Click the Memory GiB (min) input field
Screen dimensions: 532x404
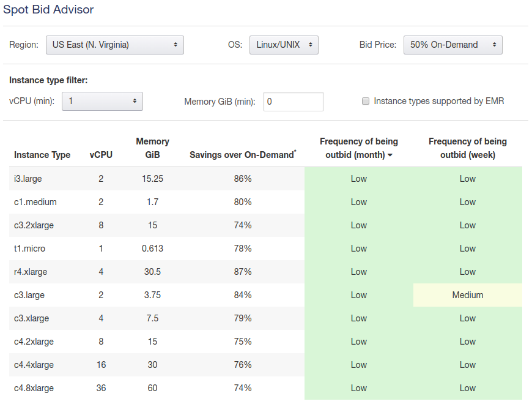pyautogui.click(x=293, y=102)
